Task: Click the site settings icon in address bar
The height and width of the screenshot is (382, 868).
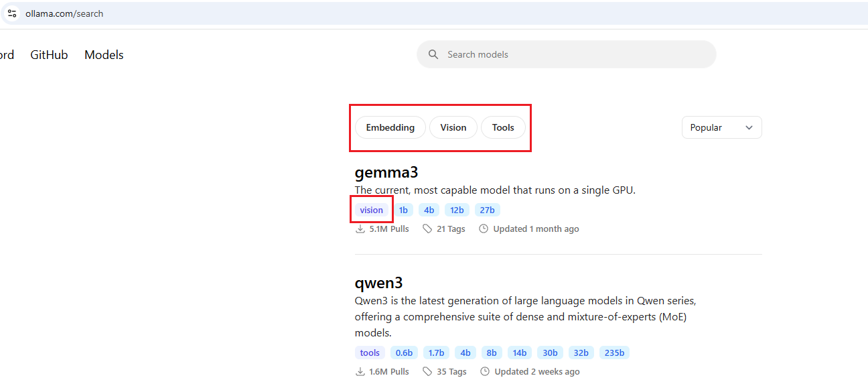Action: (12, 13)
